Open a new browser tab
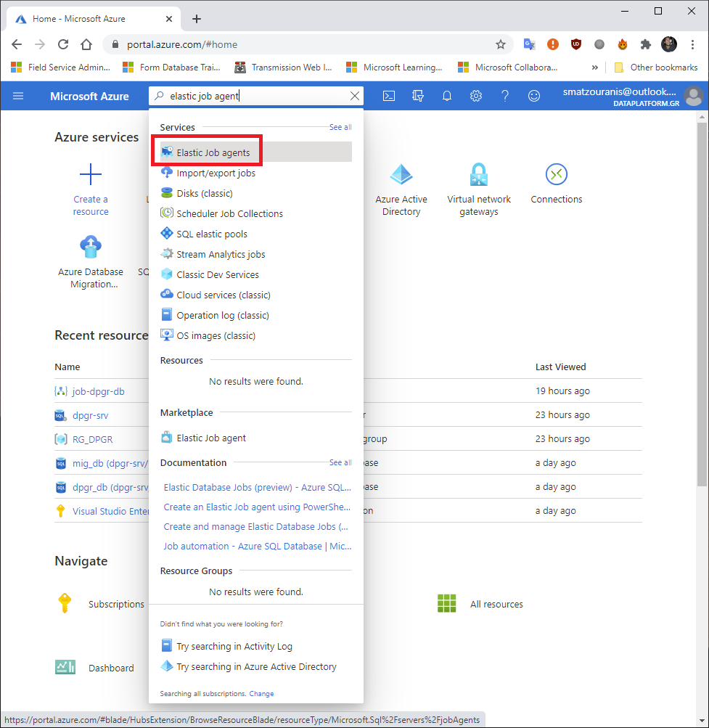 tap(197, 19)
